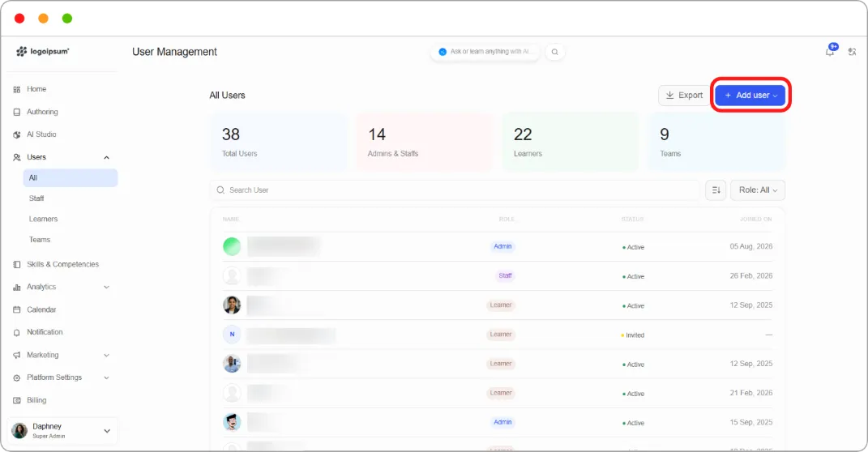
Task: Click the Notification bell icon in sidebar
Action: (x=16, y=332)
